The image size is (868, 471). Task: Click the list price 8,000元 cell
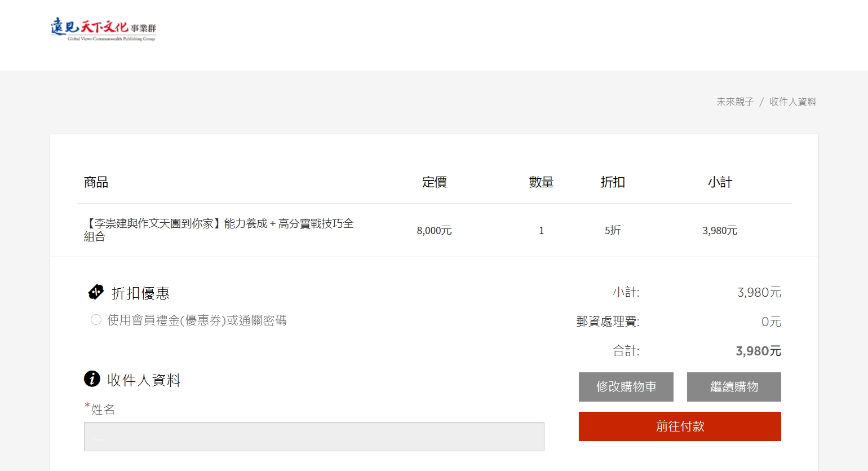[x=434, y=230]
